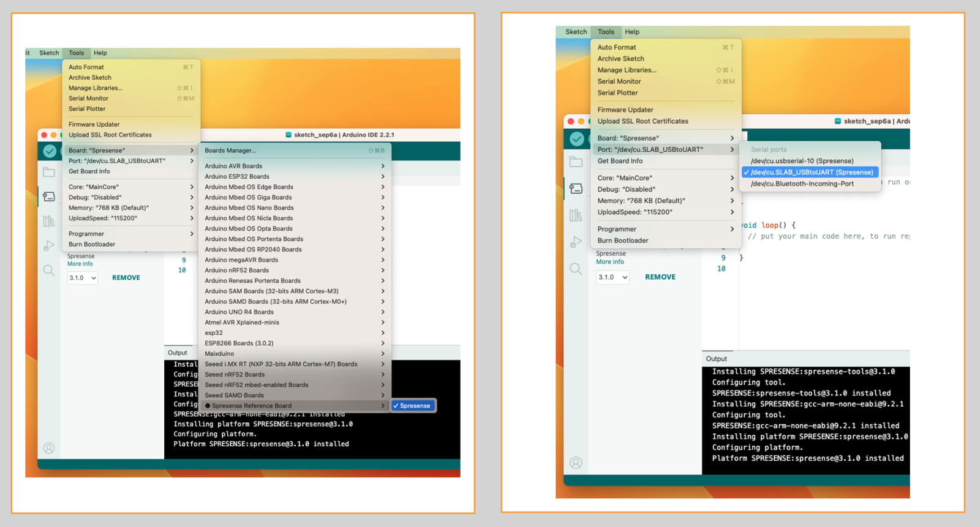This screenshot has width=980, height=527.
Task: Select Programmer in right Tools menu
Action: pos(666,229)
